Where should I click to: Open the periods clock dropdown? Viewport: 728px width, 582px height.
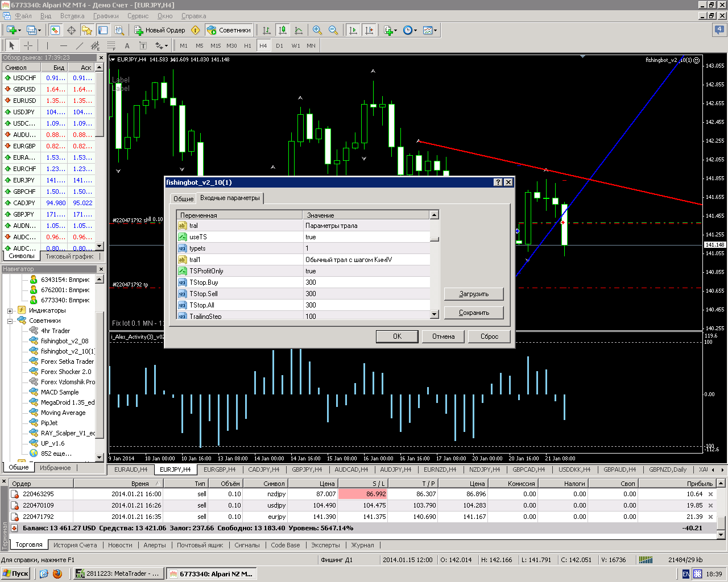(x=409, y=30)
